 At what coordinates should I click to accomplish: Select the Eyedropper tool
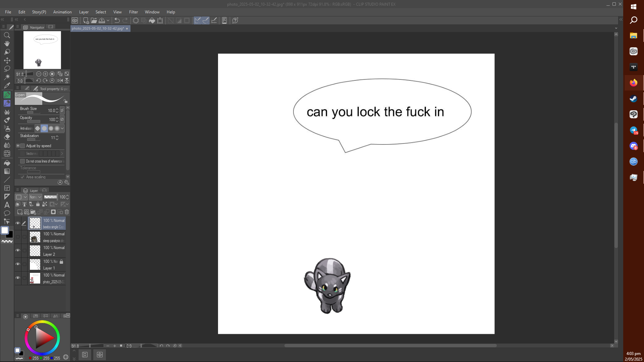click(7, 85)
